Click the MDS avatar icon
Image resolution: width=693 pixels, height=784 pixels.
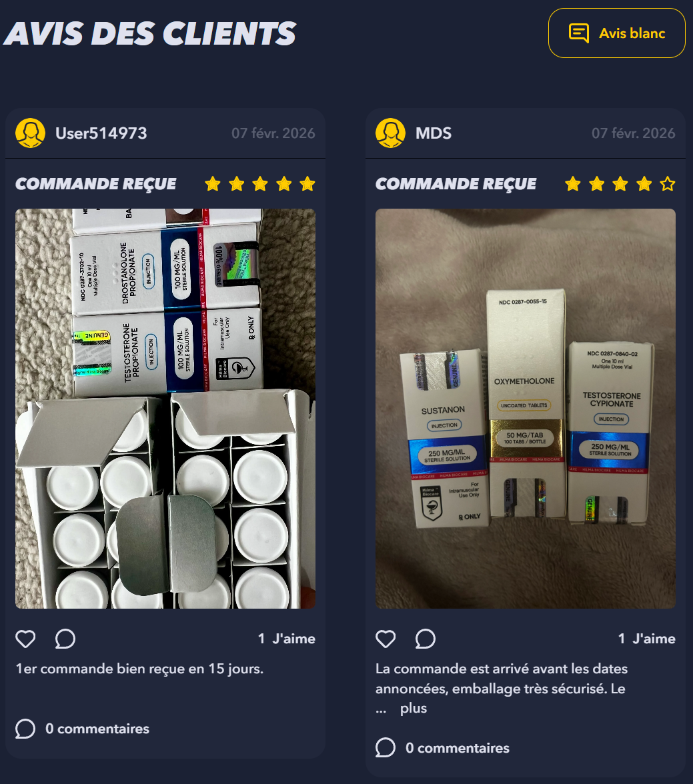tap(391, 133)
